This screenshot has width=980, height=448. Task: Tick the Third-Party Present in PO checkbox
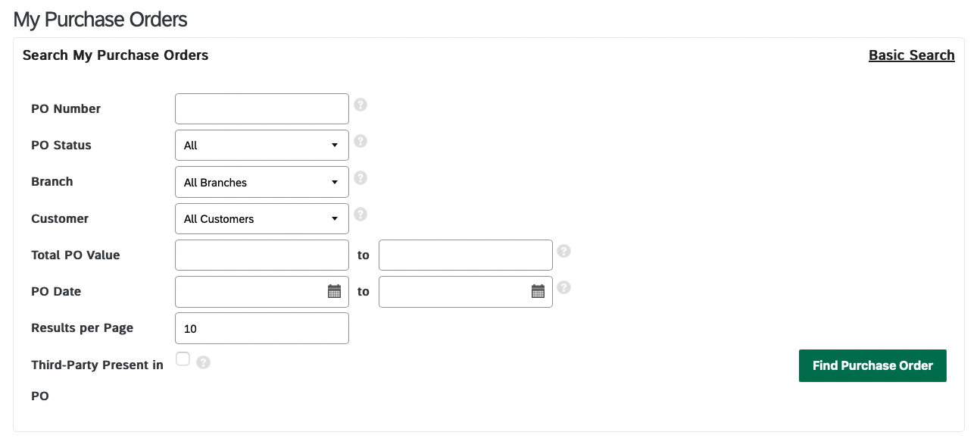point(183,359)
